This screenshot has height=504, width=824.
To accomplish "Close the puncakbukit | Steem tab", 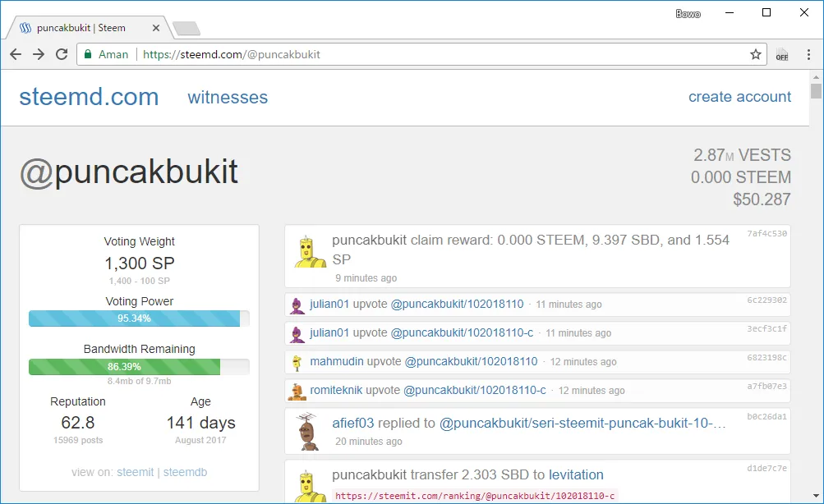I will 156,28.
